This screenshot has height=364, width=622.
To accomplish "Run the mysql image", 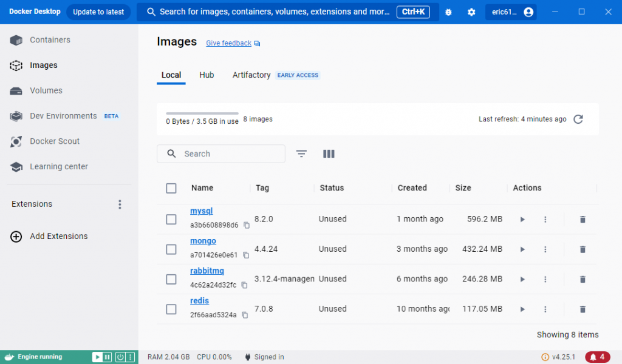I will point(522,220).
